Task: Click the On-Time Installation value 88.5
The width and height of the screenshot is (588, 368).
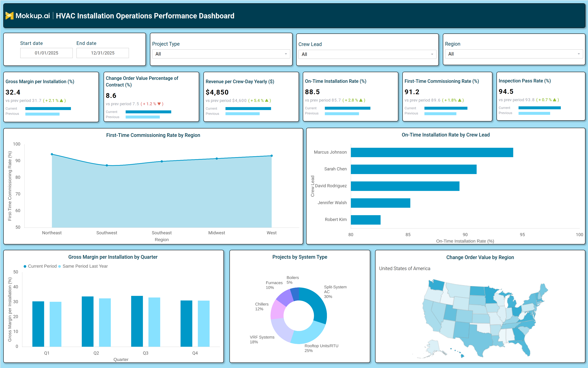Action: [312, 92]
